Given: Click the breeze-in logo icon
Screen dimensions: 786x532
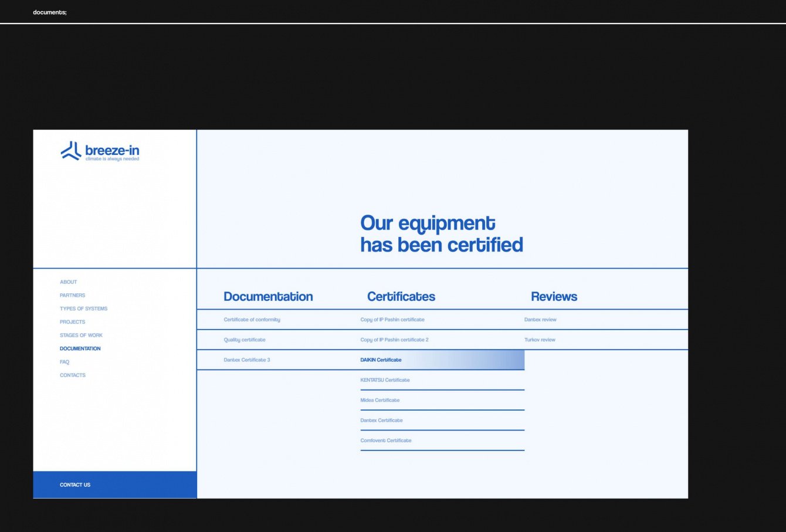Looking at the screenshot, I should [71, 151].
